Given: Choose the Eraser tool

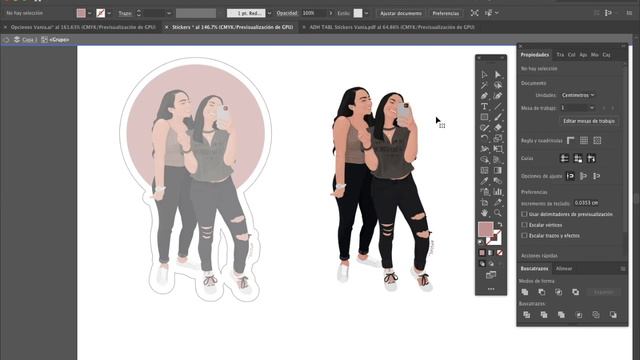Looking at the screenshot, I should pos(498,128).
